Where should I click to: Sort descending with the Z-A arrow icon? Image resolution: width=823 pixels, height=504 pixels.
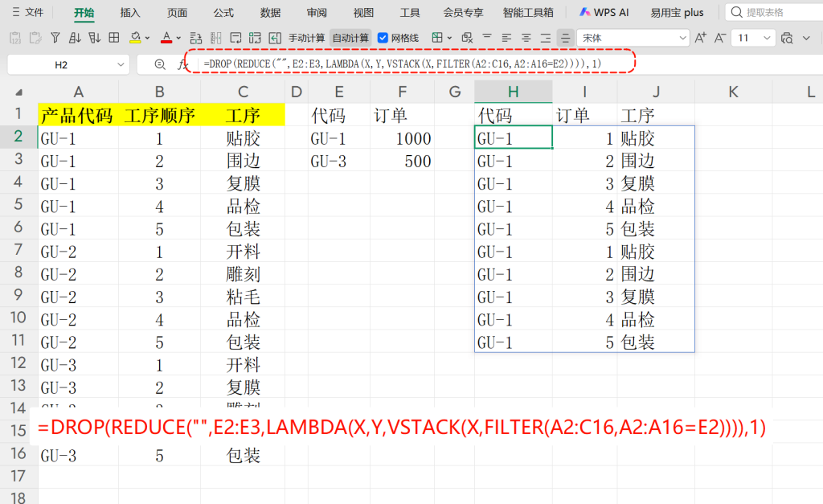(95, 38)
